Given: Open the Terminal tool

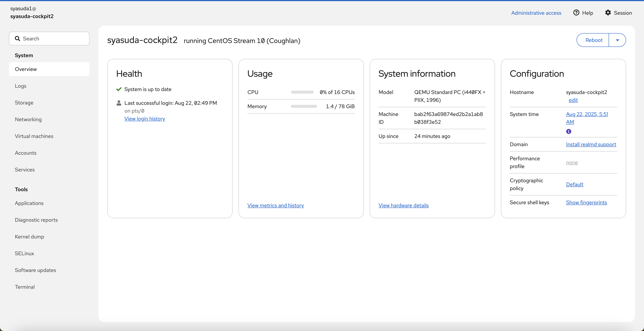Looking at the screenshot, I should (24, 287).
